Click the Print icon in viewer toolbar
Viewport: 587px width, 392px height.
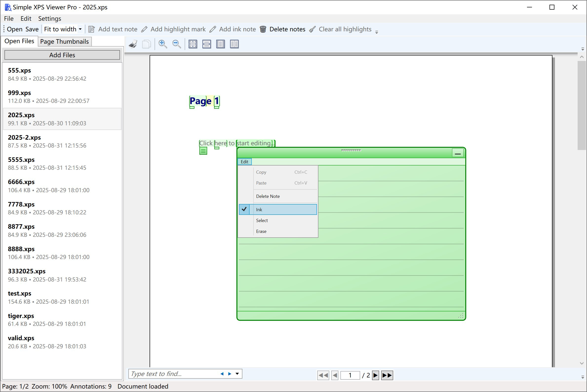click(x=133, y=44)
